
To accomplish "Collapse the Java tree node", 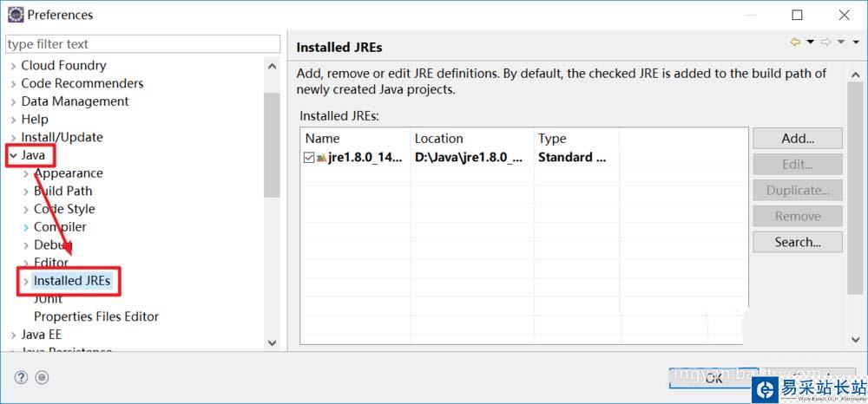I will (13, 155).
